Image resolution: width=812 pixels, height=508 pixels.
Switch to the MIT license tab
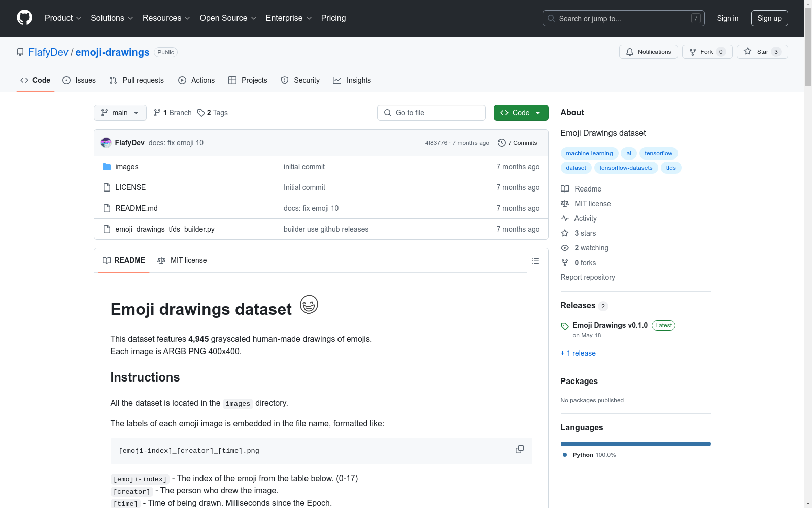click(x=182, y=260)
